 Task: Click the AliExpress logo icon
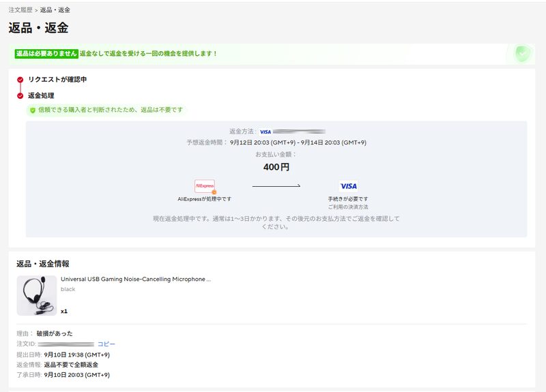click(205, 186)
